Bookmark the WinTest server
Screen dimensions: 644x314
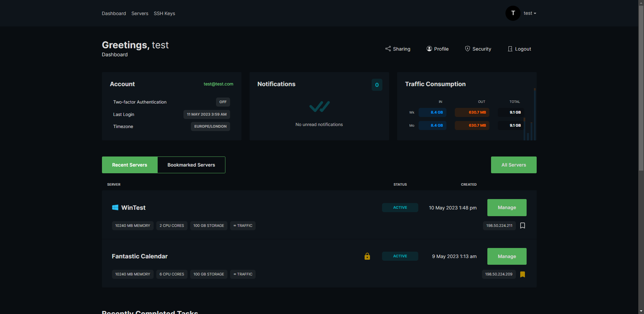pos(522,226)
